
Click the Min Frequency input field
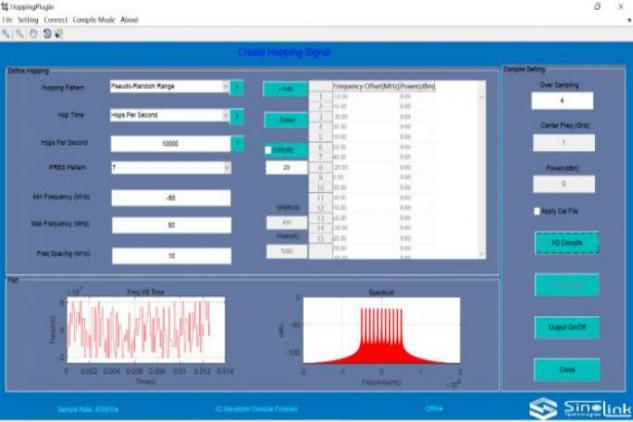point(171,198)
